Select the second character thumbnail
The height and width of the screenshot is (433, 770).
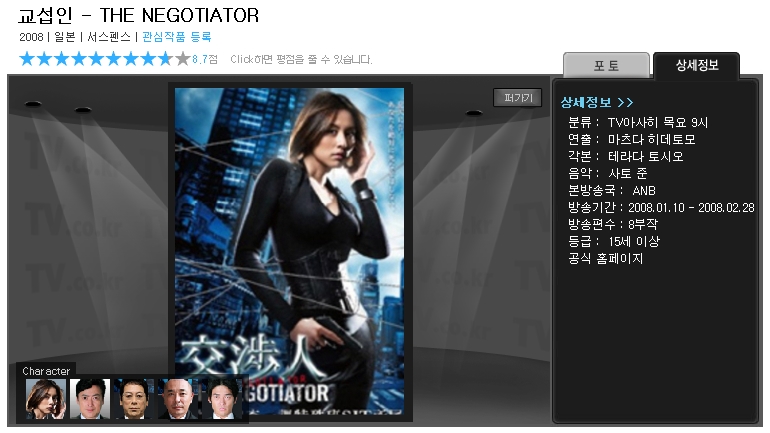[90, 399]
